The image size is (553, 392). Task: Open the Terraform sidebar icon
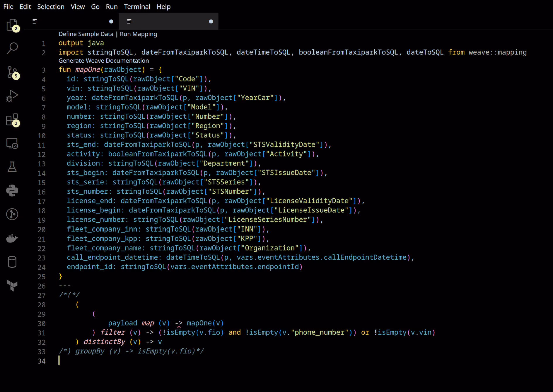[x=12, y=286]
